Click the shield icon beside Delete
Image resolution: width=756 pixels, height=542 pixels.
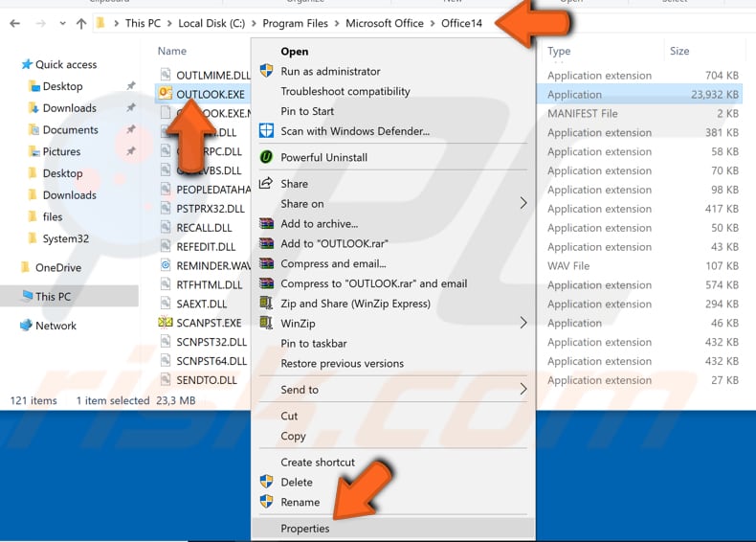266,482
